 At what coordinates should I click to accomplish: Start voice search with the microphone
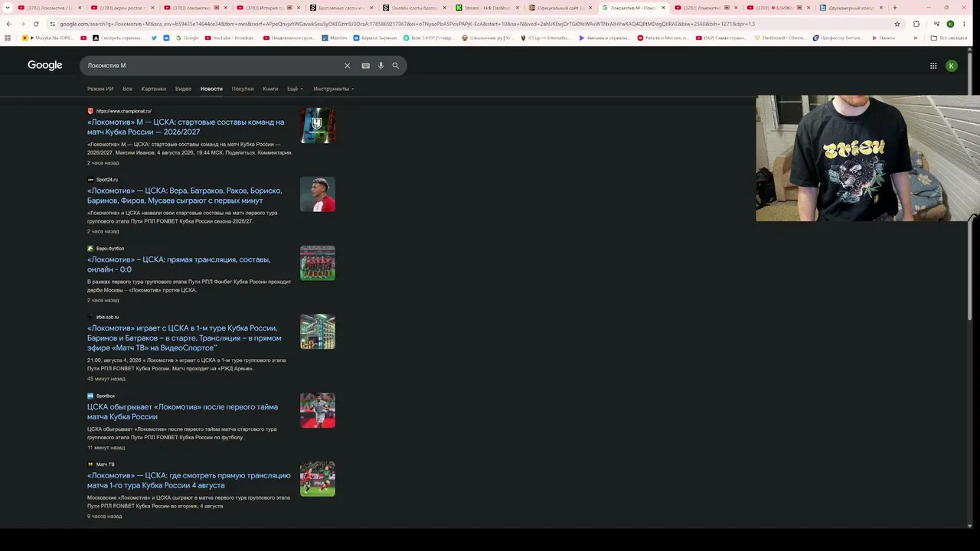point(381,66)
